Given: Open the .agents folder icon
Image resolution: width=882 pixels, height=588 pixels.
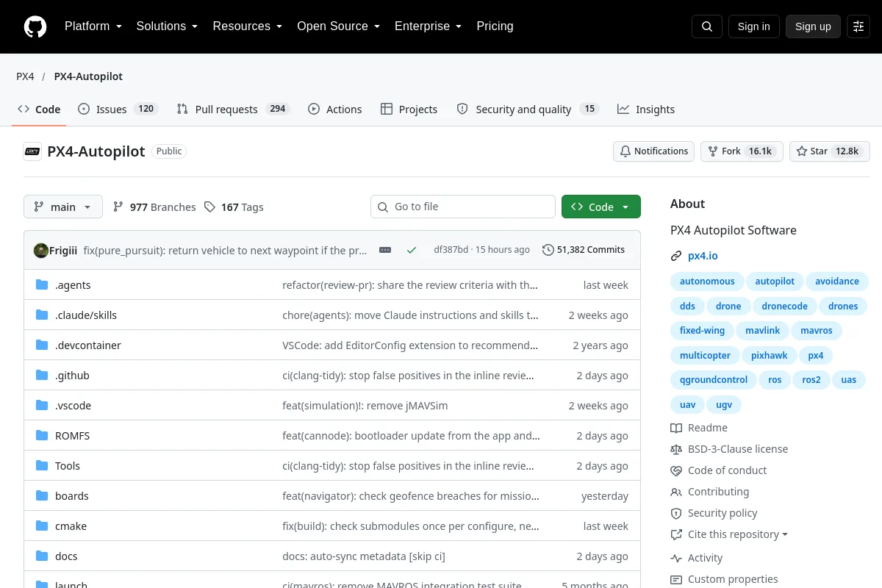Looking at the screenshot, I should pos(42,285).
